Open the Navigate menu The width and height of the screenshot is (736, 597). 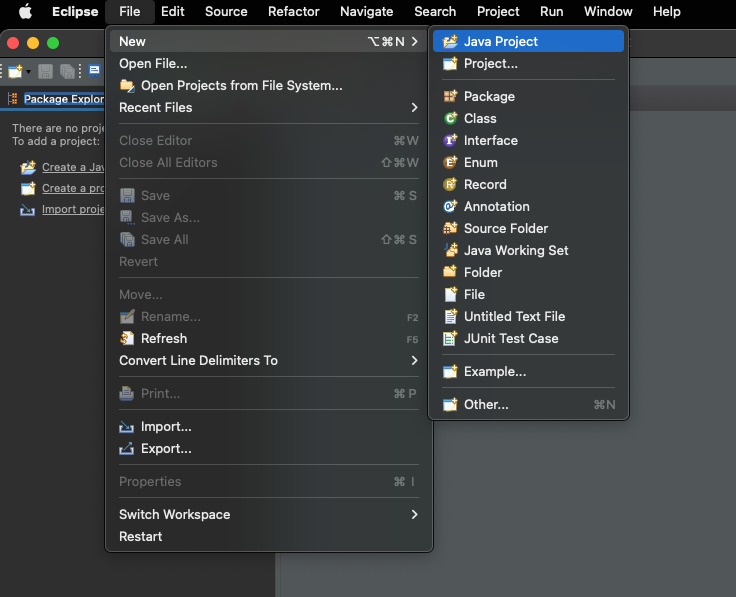pyautogui.click(x=367, y=11)
